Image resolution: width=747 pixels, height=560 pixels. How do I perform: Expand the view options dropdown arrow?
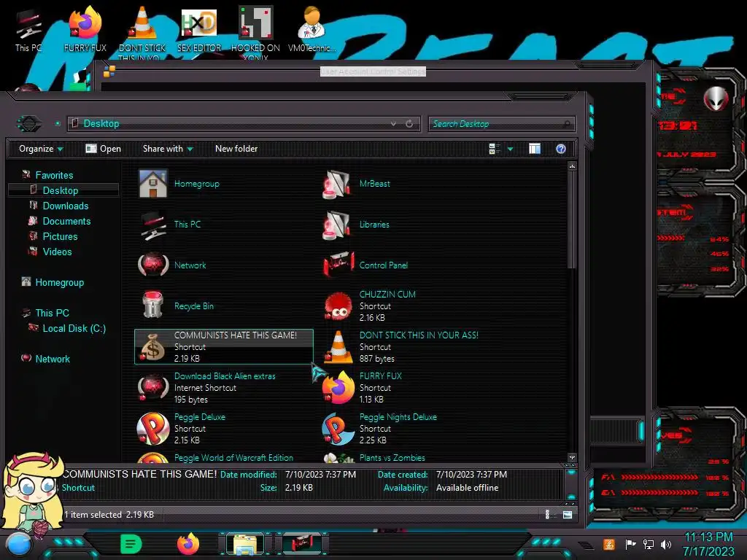point(510,149)
